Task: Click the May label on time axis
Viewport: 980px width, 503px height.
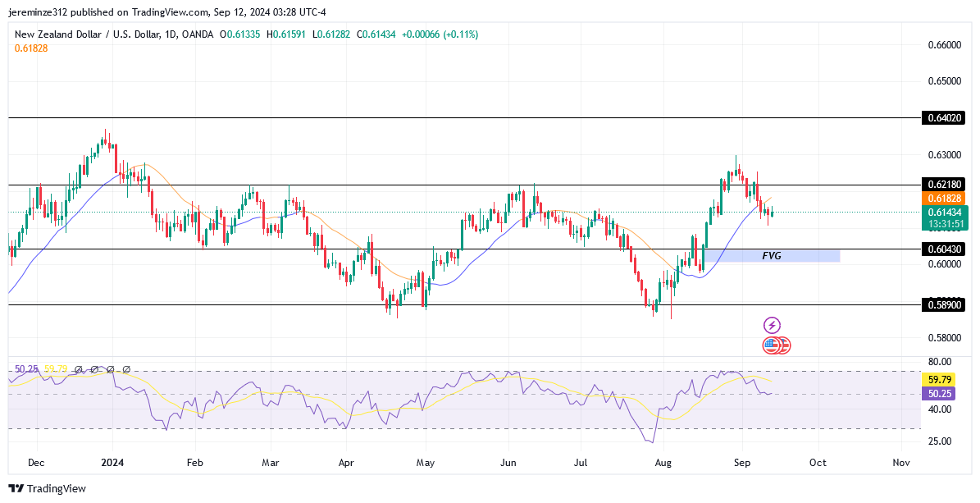Action: [x=425, y=463]
